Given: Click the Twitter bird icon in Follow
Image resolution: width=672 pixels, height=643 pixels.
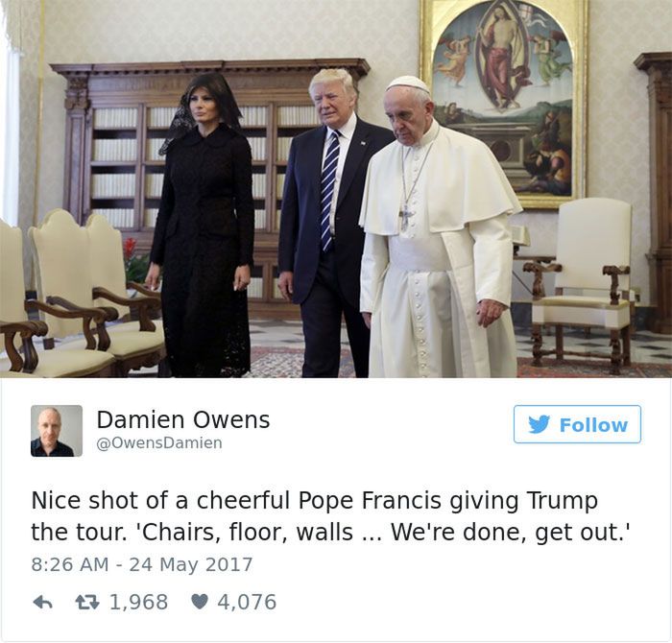Looking at the screenshot, I should (539, 424).
